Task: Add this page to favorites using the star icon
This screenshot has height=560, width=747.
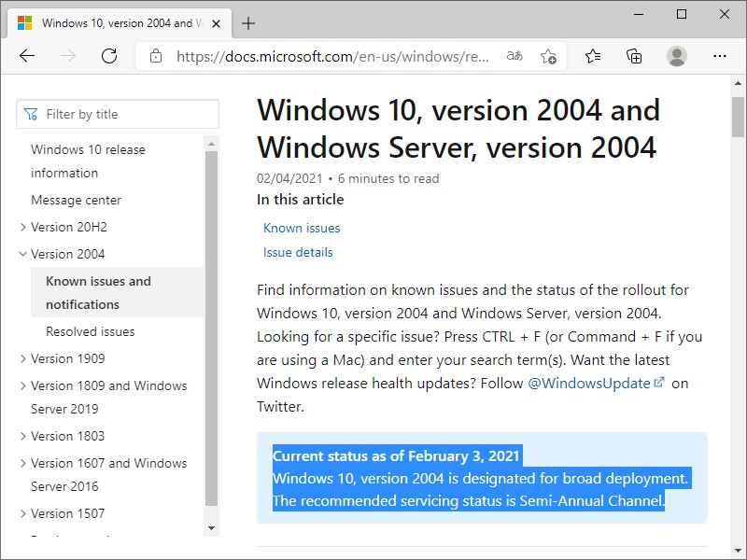Action: pos(549,56)
